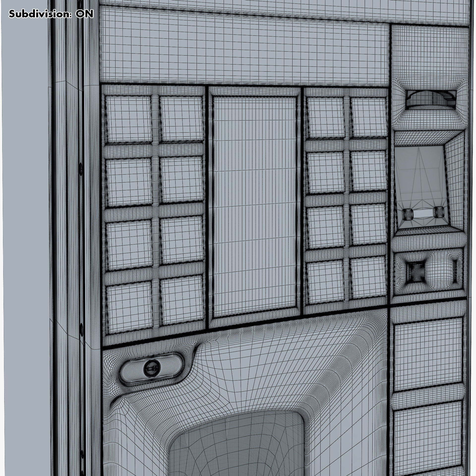
Task: Click second-row right square in right grid
Action: click(x=368, y=171)
